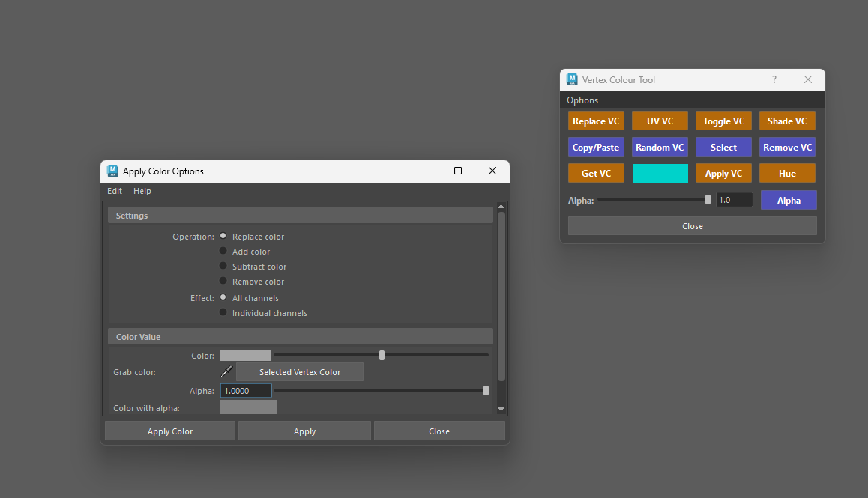868x498 pixels.
Task: Click the Maya icon in Apply Color Options title bar
Action: pyautogui.click(x=112, y=171)
